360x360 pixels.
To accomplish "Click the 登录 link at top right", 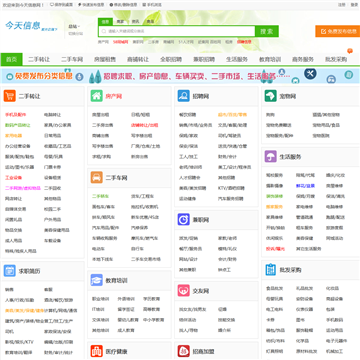I will click(354, 5).
